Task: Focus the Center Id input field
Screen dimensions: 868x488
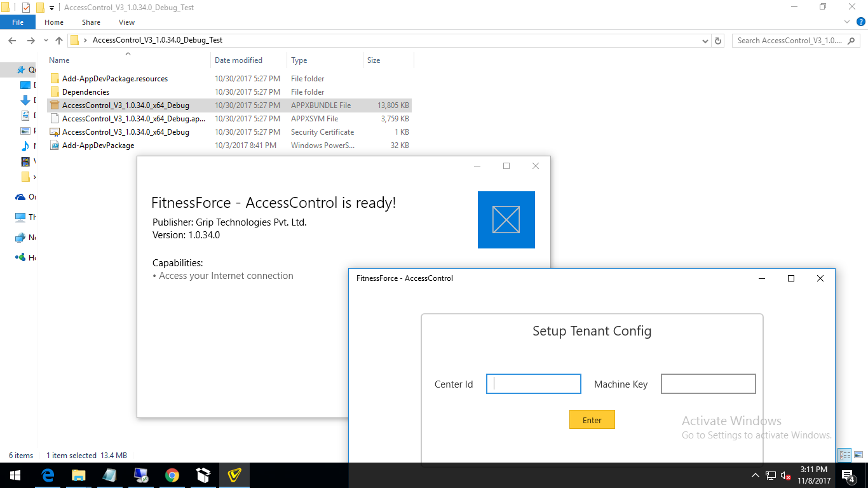Action: point(534,384)
